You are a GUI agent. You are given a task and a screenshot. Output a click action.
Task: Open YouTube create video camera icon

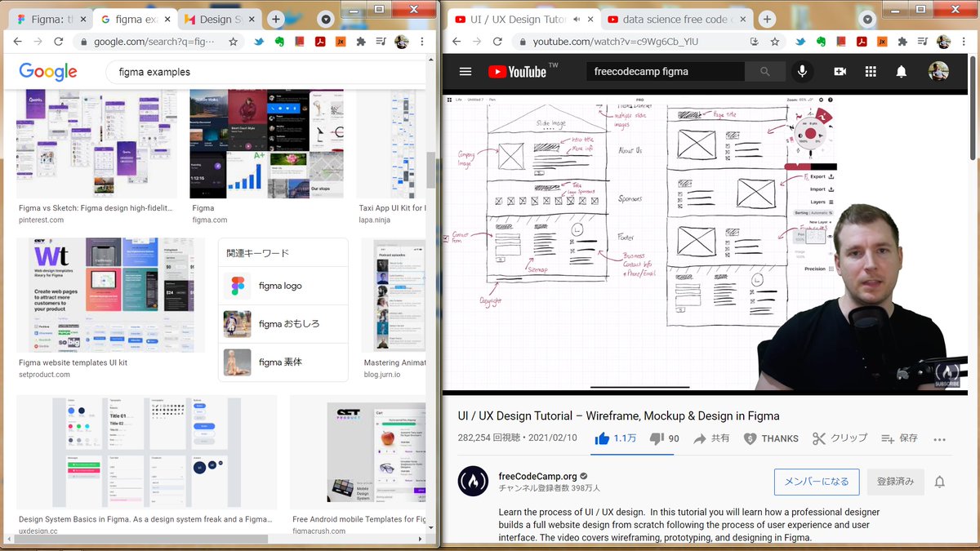(840, 72)
